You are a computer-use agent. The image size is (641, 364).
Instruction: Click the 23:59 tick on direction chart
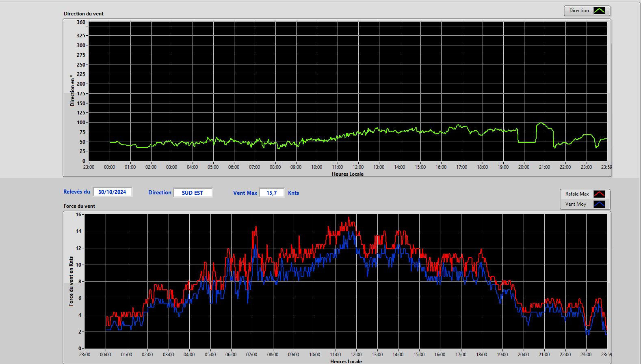(606, 167)
